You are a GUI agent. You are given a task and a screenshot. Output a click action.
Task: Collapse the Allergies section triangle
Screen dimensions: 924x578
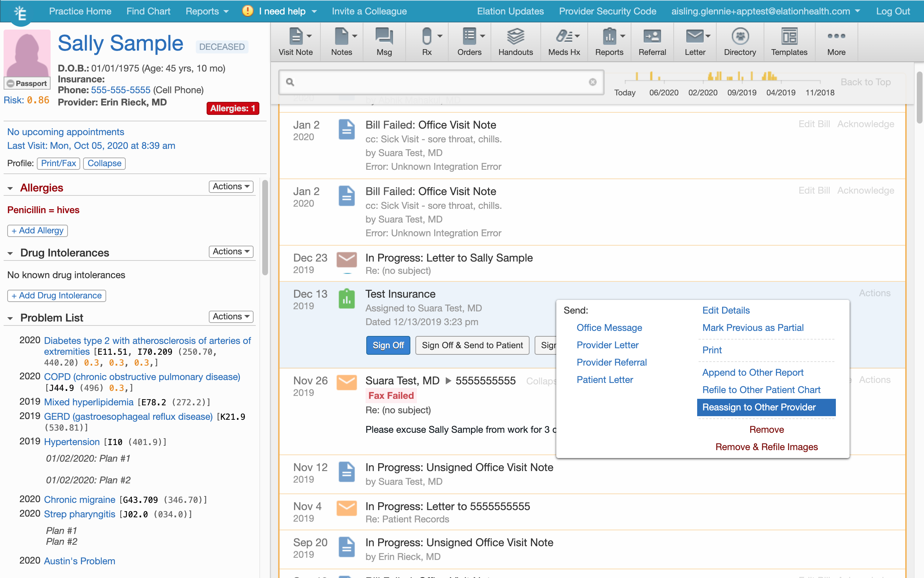(10, 189)
